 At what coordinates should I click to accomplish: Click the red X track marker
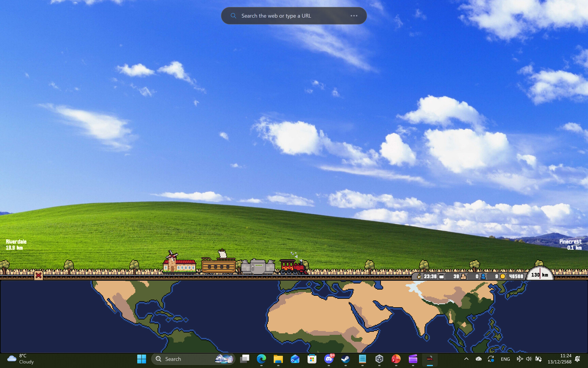tap(39, 275)
